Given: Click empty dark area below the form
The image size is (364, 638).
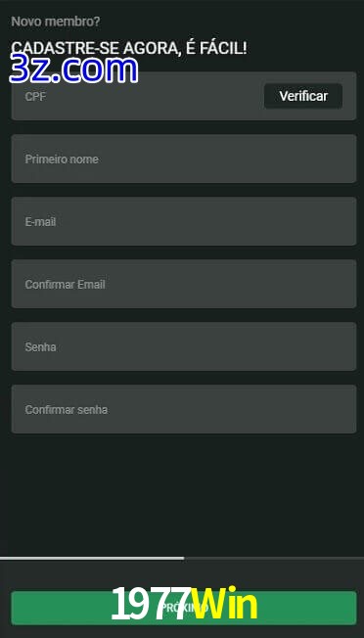Looking at the screenshot, I should pyautogui.click(x=183, y=494).
